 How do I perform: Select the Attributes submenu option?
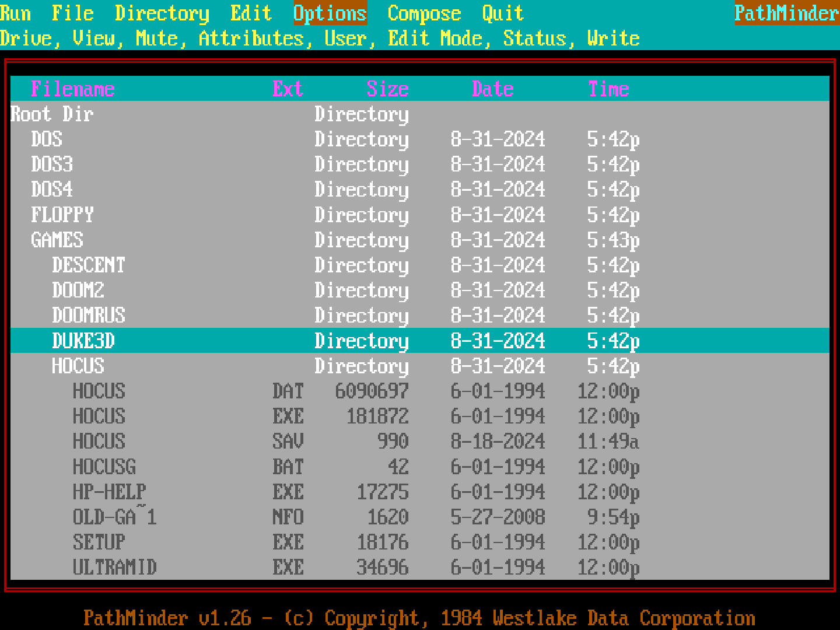[x=251, y=38]
